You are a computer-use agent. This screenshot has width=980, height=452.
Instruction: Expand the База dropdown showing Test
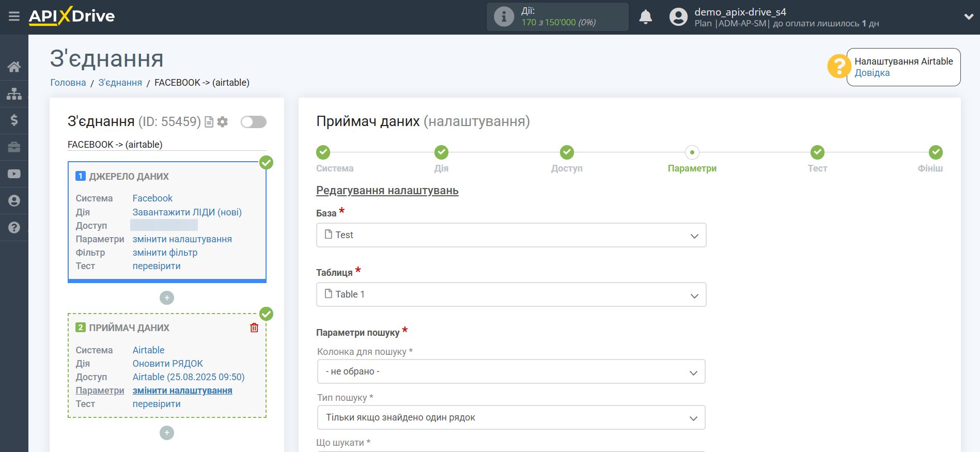click(510, 235)
